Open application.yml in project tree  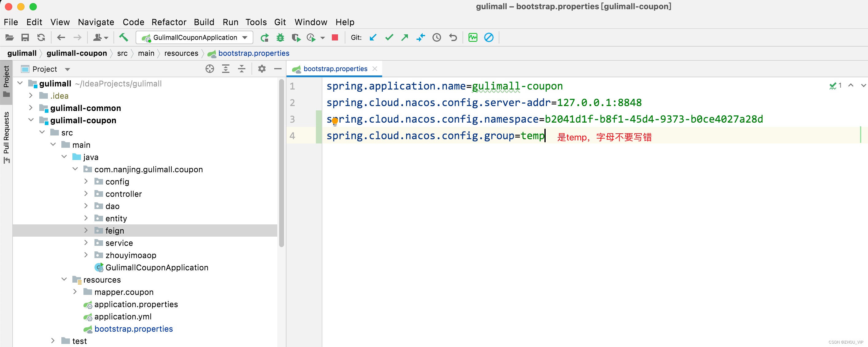pyautogui.click(x=123, y=316)
